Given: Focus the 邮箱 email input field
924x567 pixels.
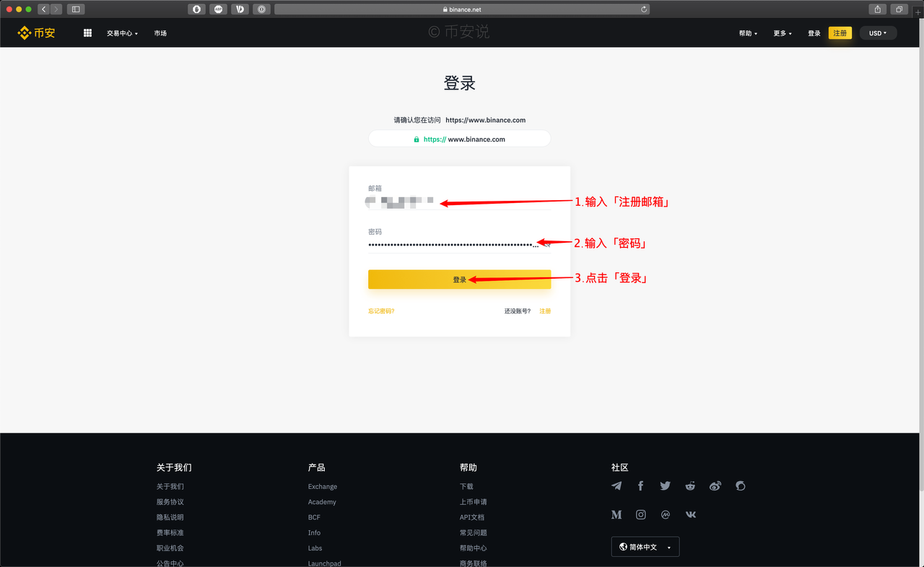Looking at the screenshot, I should pos(459,202).
